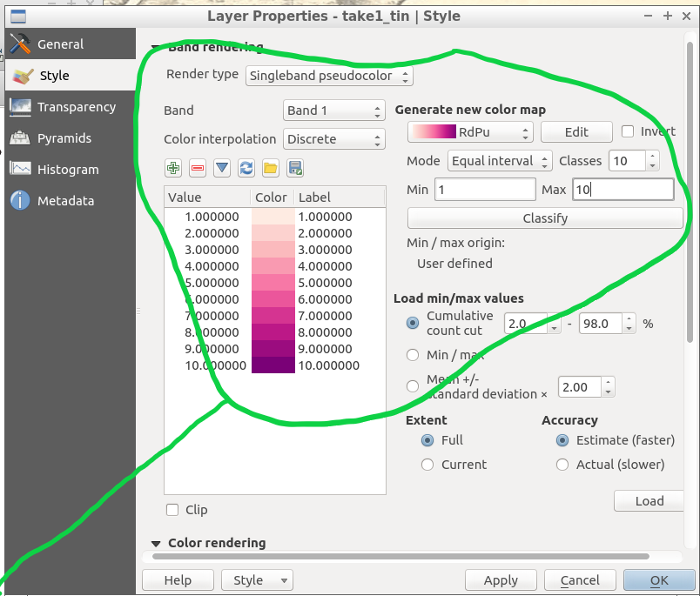Open the Histogram section in sidebar
Screen dimensions: 700x596
pyautogui.click(x=68, y=170)
